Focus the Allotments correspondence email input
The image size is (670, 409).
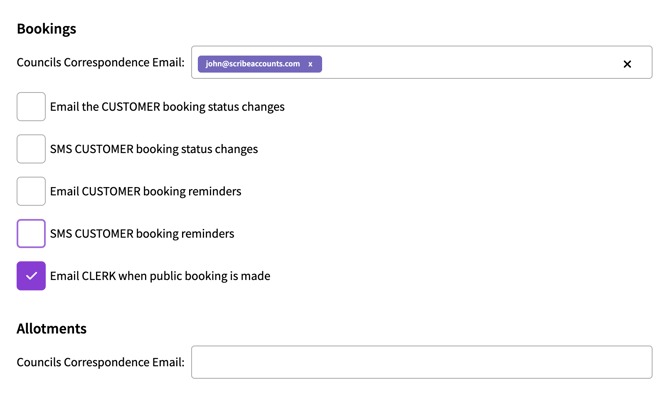coord(421,362)
